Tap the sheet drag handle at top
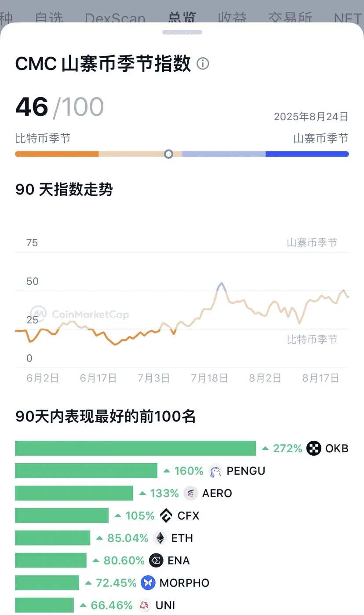This screenshot has height=615, width=364. pos(182,32)
